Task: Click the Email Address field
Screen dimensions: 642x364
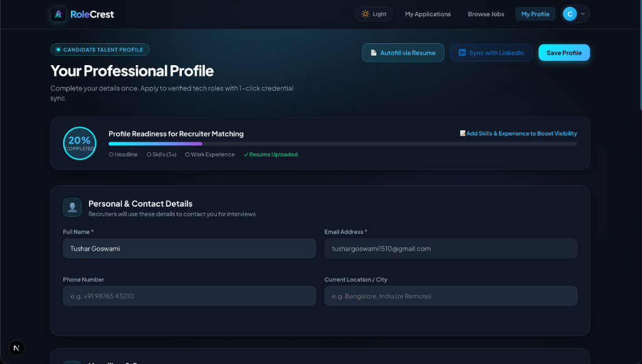Action: (x=451, y=248)
